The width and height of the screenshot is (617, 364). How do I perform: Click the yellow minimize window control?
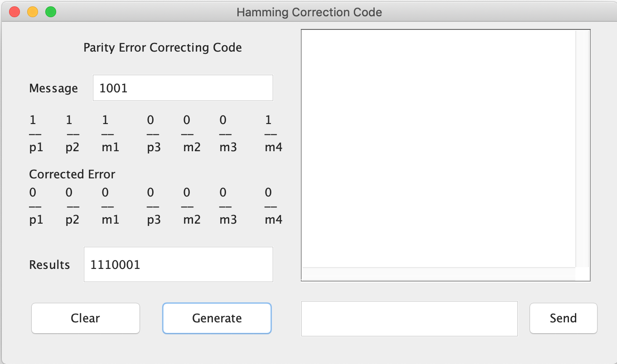coord(32,12)
